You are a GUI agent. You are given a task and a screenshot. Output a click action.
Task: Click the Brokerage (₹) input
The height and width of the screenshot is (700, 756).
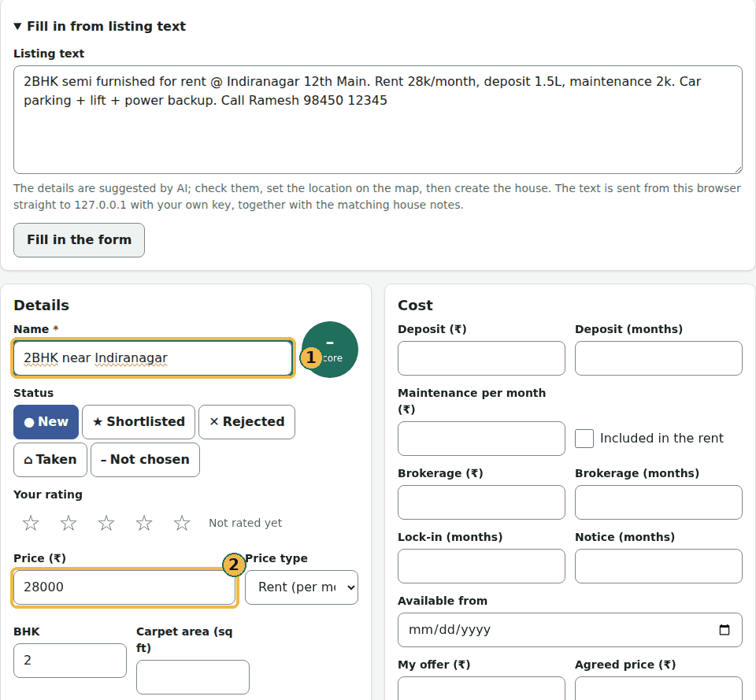pos(481,502)
